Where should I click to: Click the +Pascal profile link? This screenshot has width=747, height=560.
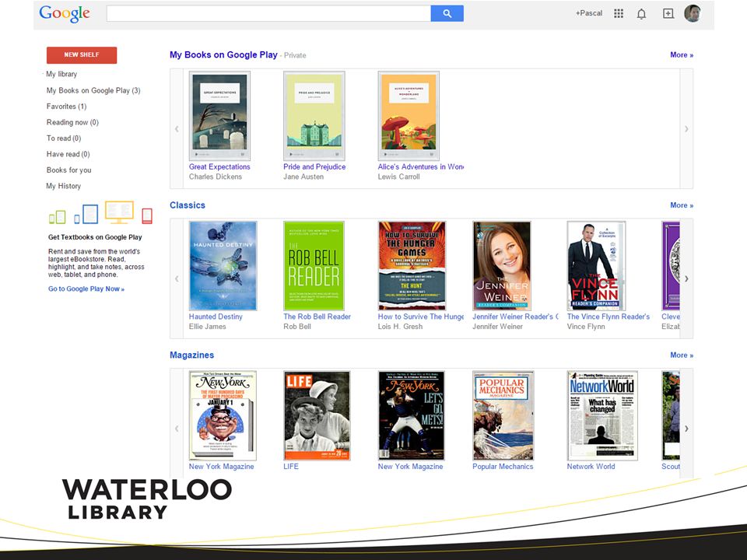coord(588,13)
